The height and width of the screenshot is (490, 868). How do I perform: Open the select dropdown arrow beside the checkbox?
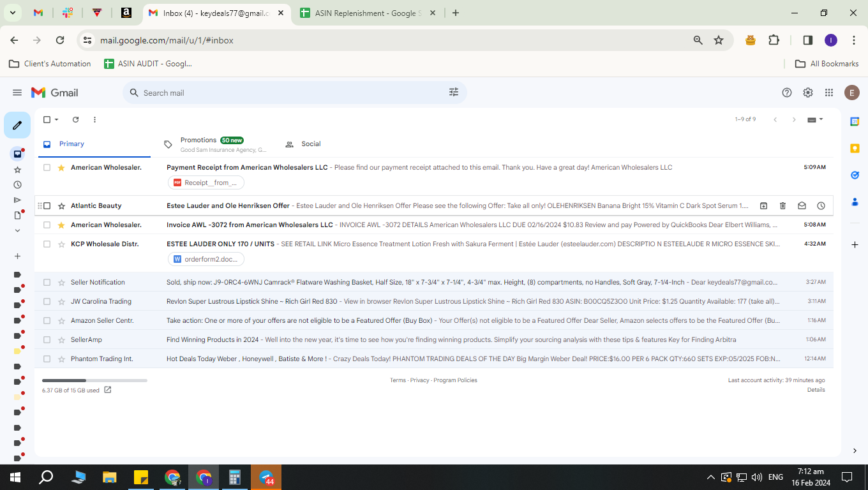[x=56, y=119]
